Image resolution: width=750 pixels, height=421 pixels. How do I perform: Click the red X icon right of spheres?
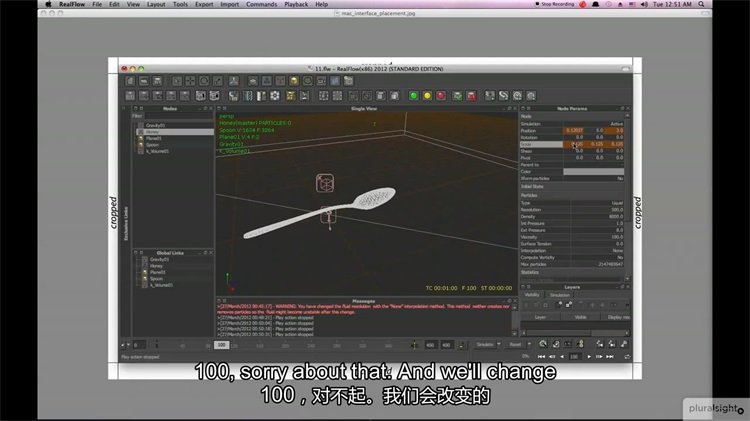click(472, 96)
